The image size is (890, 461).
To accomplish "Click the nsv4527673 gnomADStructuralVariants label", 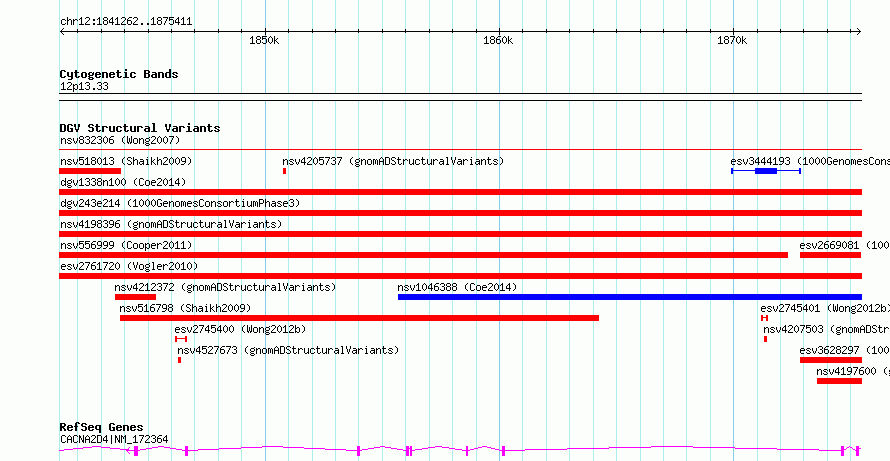I will tap(288, 350).
